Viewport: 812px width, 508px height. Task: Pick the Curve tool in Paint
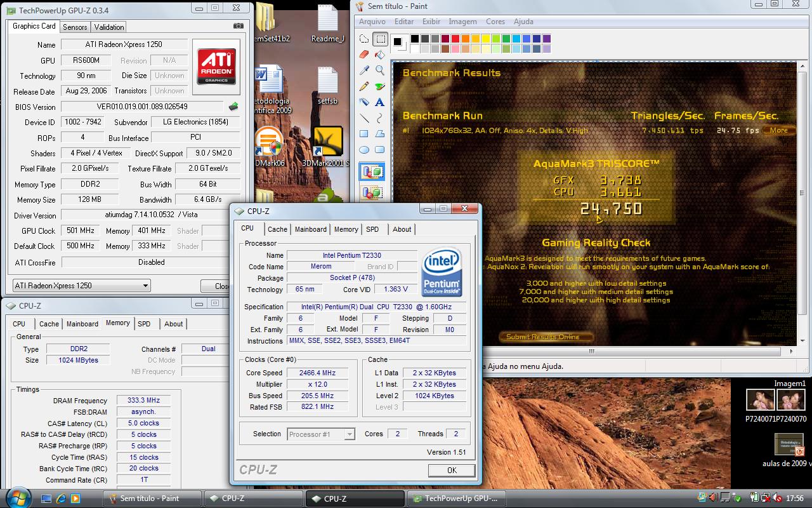click(379, 117)
